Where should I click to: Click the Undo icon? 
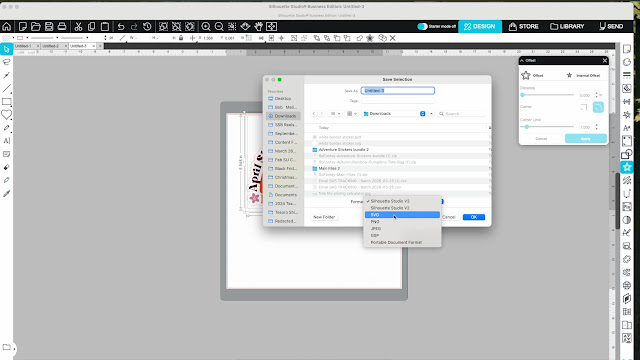tap(121, 27)
